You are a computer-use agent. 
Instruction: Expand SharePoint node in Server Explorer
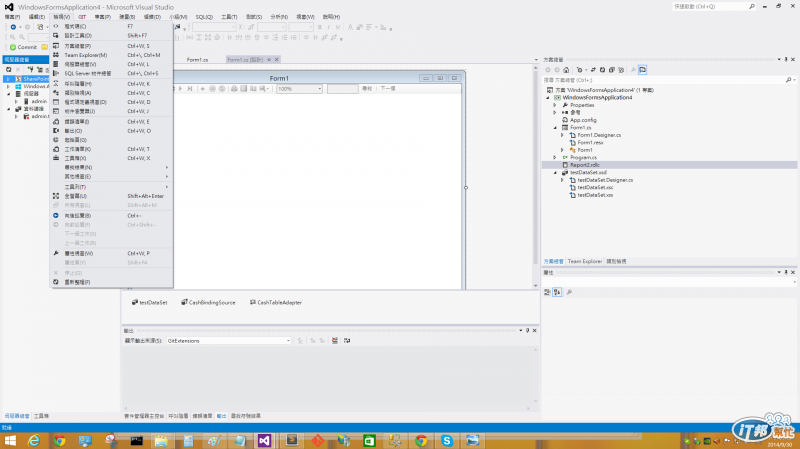(8, 79)
